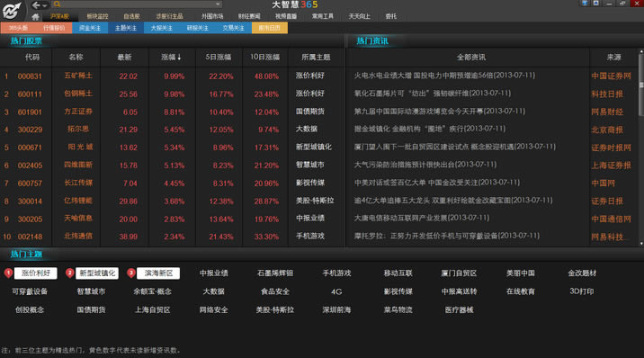Click the first blue title bar icon
Viewport: 644px width, 358px height.
(584, 3)
